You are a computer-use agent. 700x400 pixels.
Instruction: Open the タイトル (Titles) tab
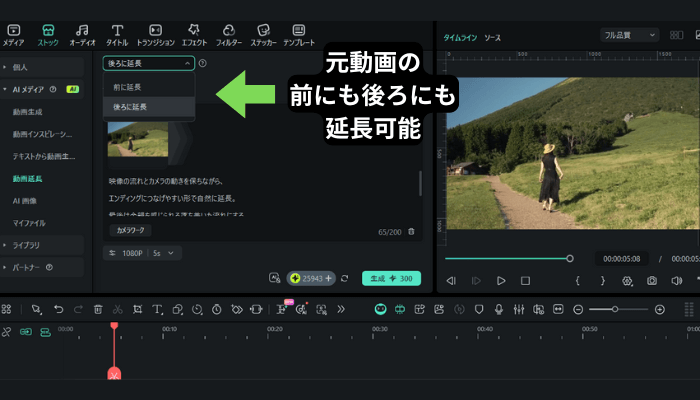click(x=118, y=35)
